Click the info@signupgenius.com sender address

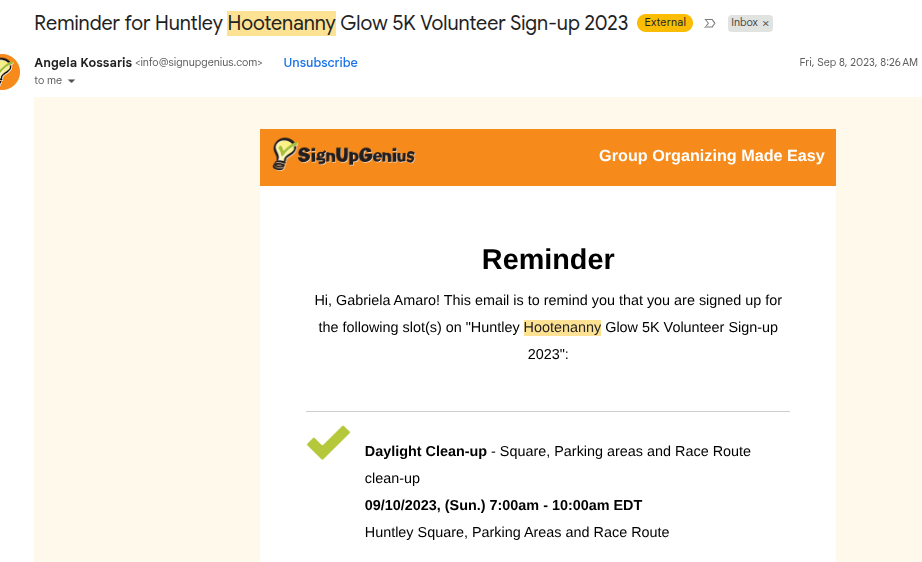pos(199,62)
